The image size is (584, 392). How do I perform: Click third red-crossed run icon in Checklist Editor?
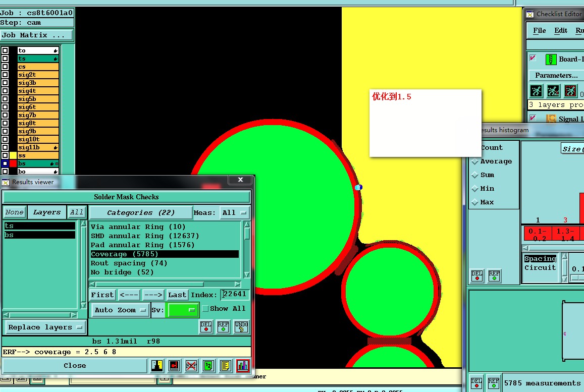pyautogui.click(x=570, y=91)
